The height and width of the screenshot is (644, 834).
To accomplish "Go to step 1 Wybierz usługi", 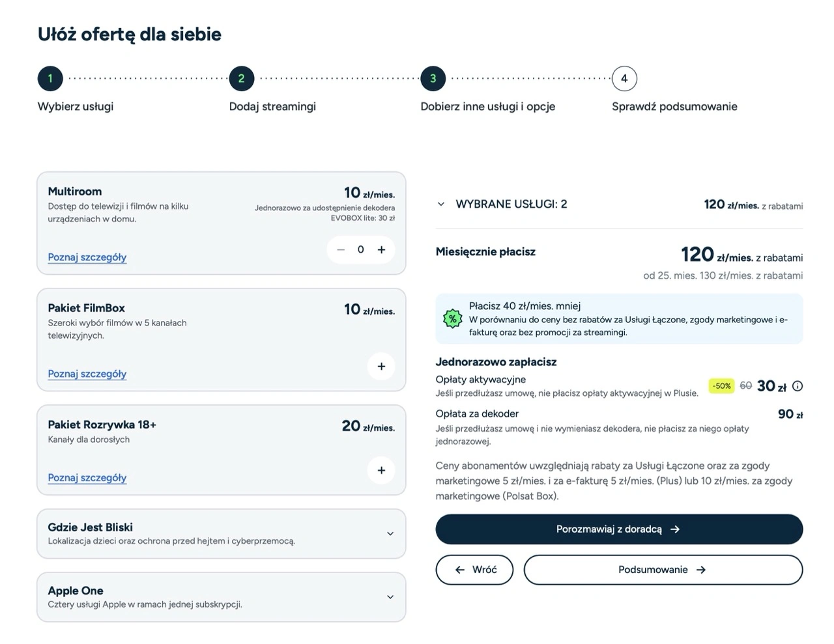I will pos(50,79).
